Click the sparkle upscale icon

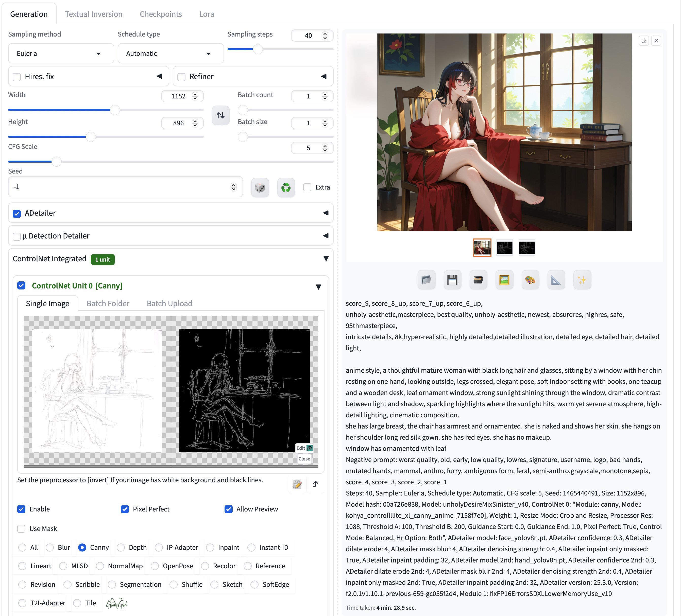point(582,280)
